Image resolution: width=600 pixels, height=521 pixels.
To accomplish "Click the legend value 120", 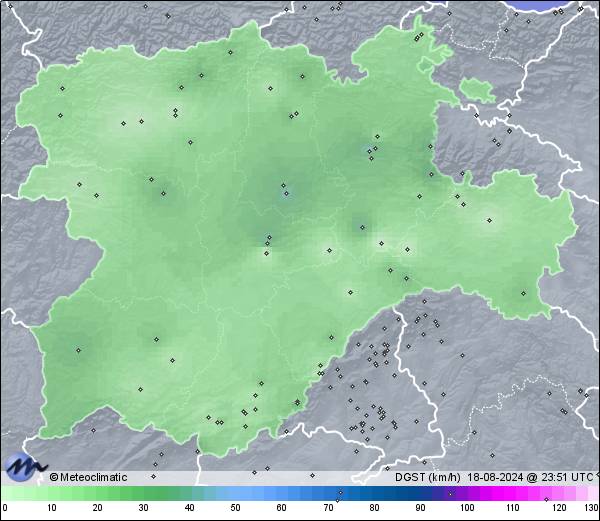I will (x=559, y=508).
